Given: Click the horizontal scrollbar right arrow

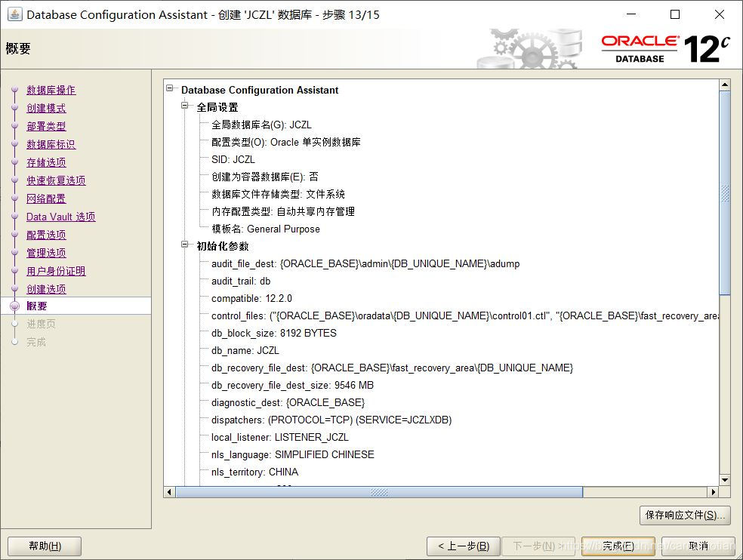Looking at the screenshot, I should [713, 492].
